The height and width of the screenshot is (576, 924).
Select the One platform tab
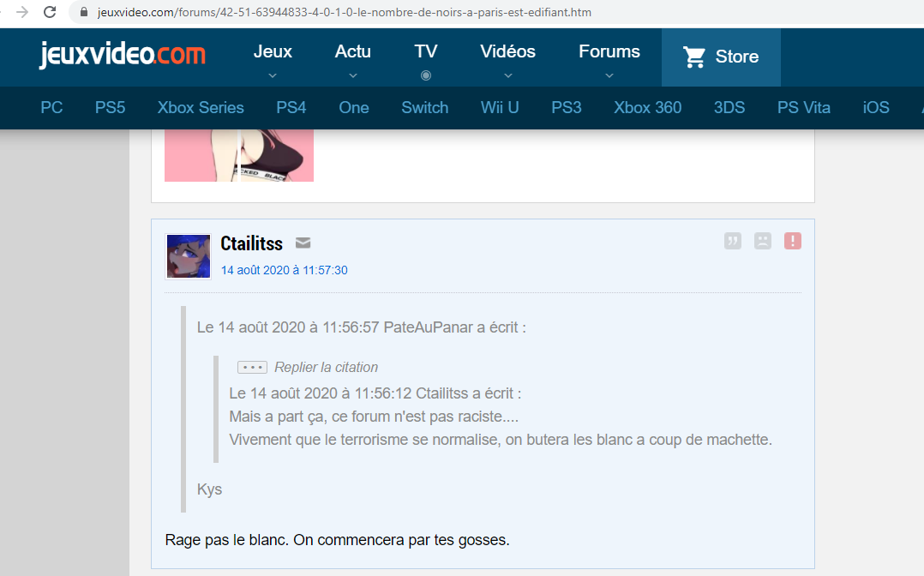tap(353, 107)
